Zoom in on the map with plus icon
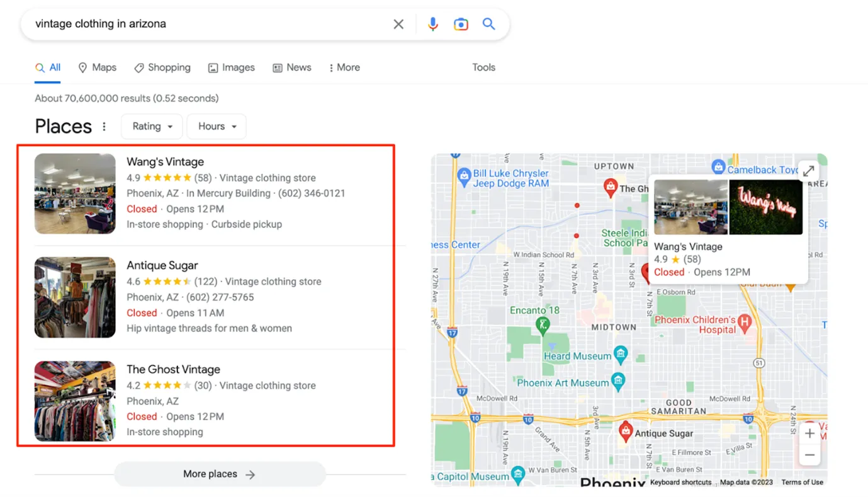Viewport: 868px width, 497px height. click(x=809, y=433)
